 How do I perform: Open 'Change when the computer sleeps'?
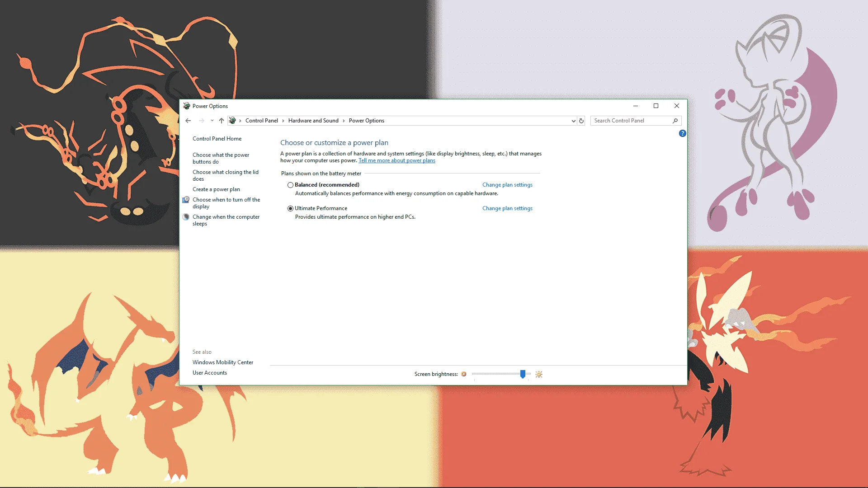coord(226,220)
